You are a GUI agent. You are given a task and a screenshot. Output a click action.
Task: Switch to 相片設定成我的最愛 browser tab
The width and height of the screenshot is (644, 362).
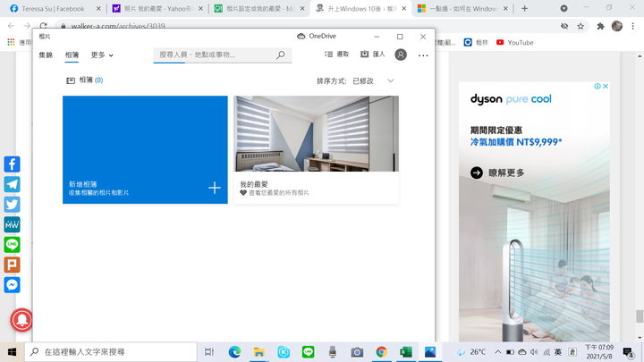260,9
